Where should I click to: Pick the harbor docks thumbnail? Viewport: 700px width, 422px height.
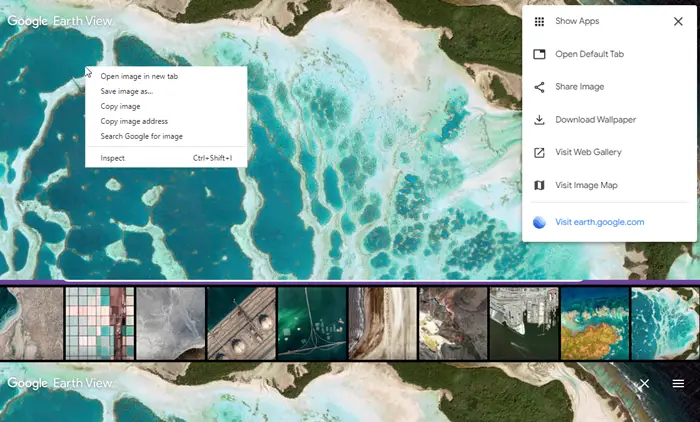524,323
